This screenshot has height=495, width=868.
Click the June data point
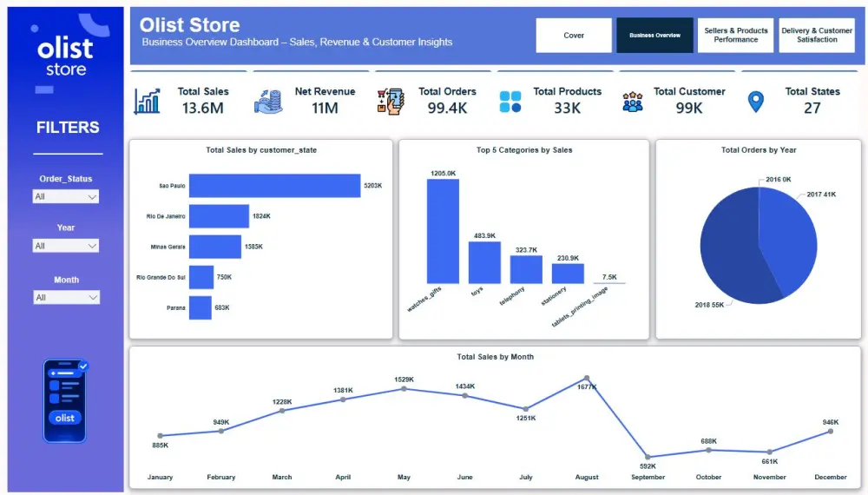pos(465,396)
